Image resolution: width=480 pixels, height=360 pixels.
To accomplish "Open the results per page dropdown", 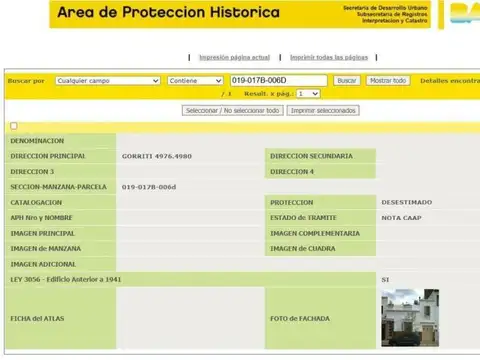I will (x=308, y=94).
